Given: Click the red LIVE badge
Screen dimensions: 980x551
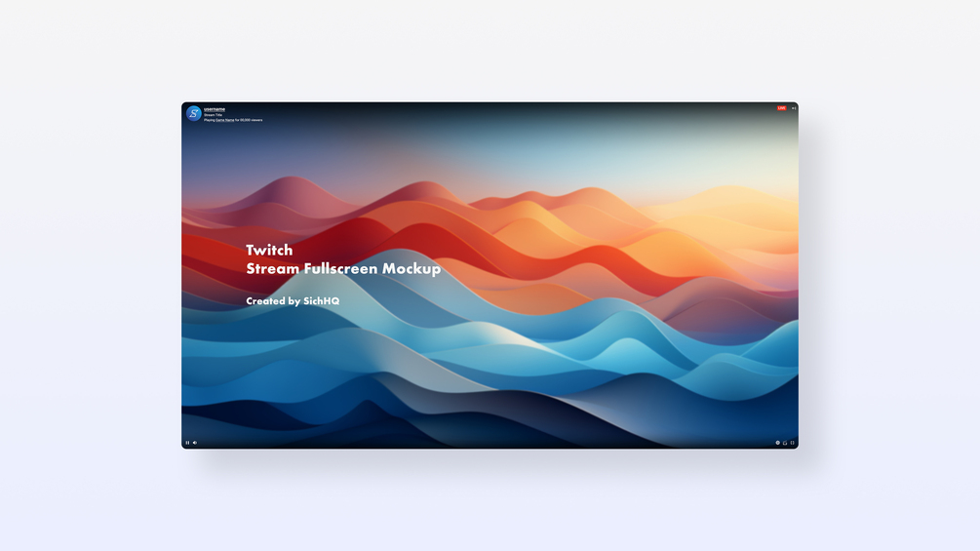Looking at the screenshot, I should (782, 108).
